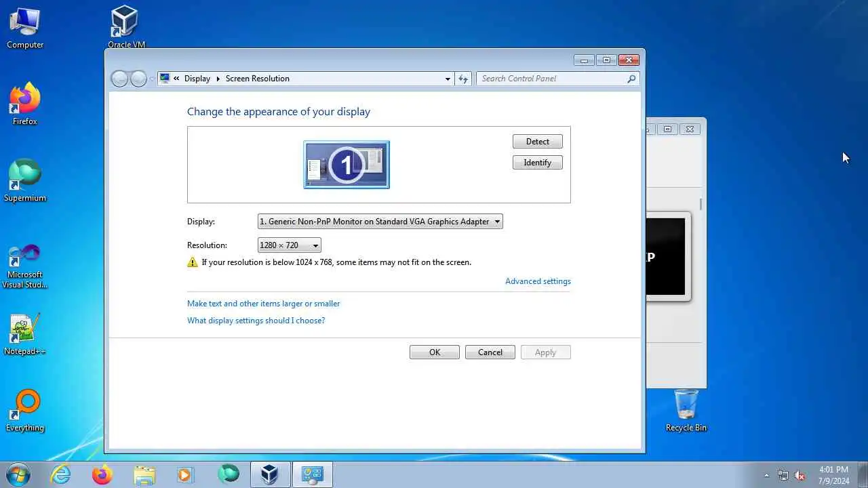Open Windows Explorer from the taskbar

[144, 474]
